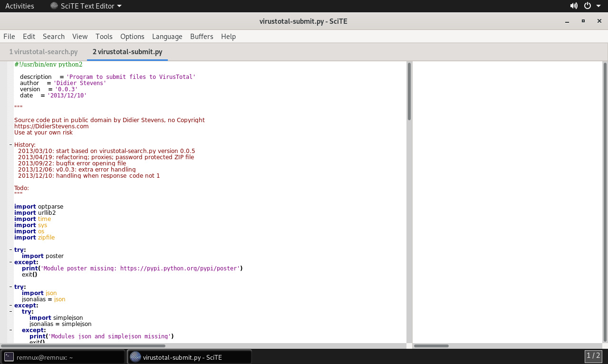Open the Language menu
608x364 pixels.
coord(167,37)
